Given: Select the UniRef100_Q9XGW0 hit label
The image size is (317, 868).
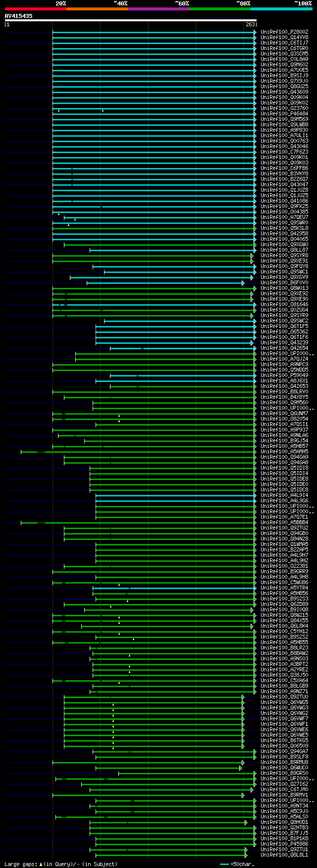Looking at the screenshot, I should click(284, 244).
